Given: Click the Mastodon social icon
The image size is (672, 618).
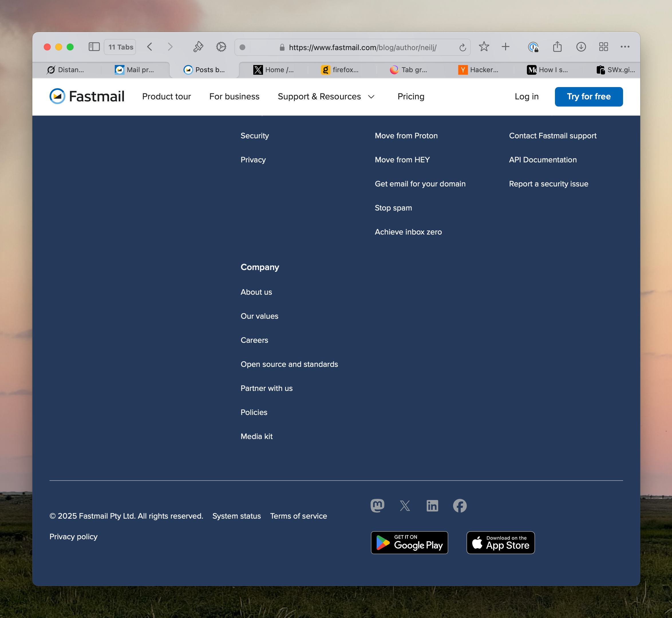Looking at the screenshot, I should click(x=377, y=506).
